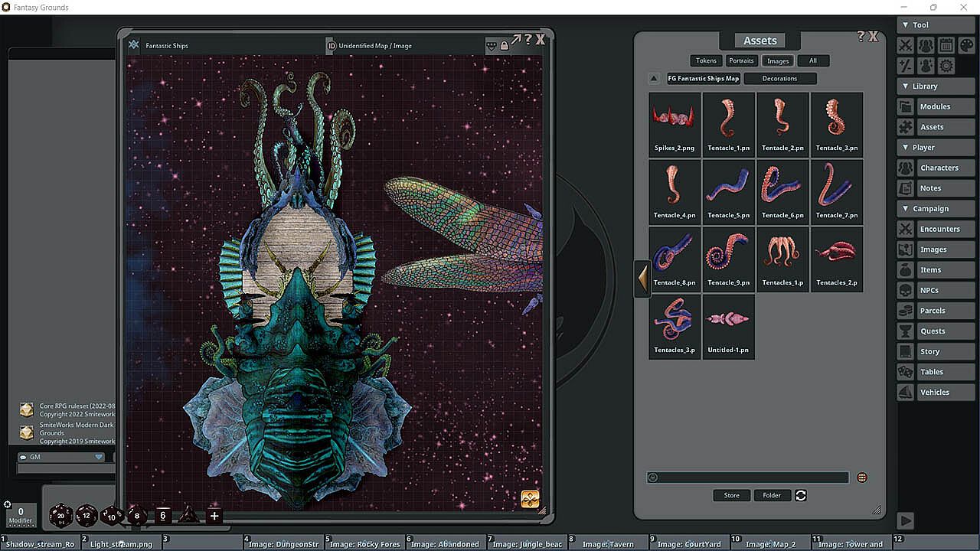Pick the d8 die
The height and width of the screenshot is (551, 980).
[x=137, y=516]
